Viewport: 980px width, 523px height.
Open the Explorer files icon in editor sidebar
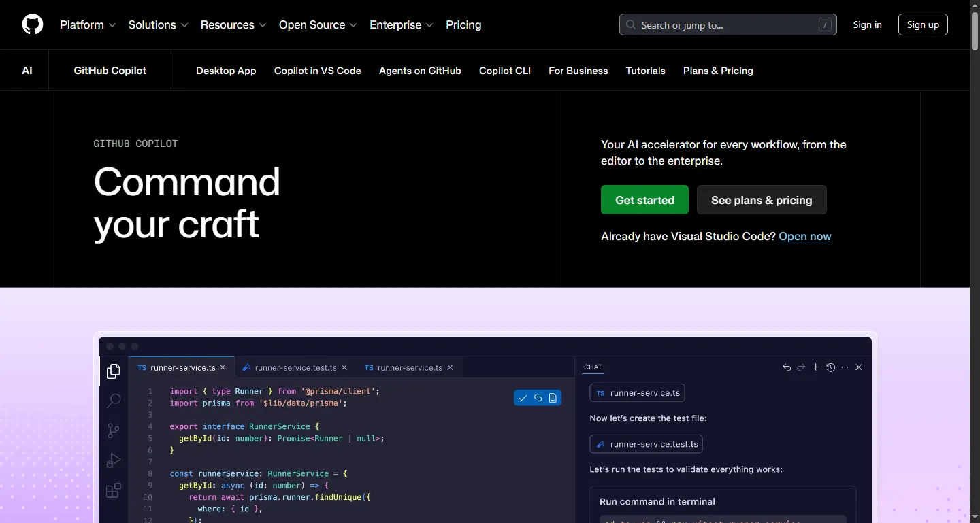tap(114, 371)
